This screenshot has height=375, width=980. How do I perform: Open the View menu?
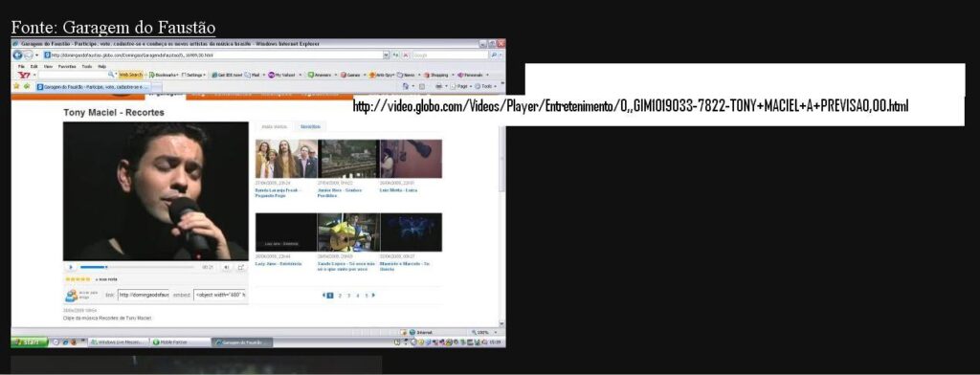48,66
